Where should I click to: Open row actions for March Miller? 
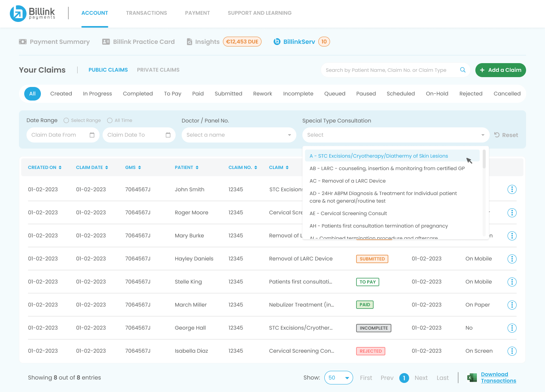[512, 305]
